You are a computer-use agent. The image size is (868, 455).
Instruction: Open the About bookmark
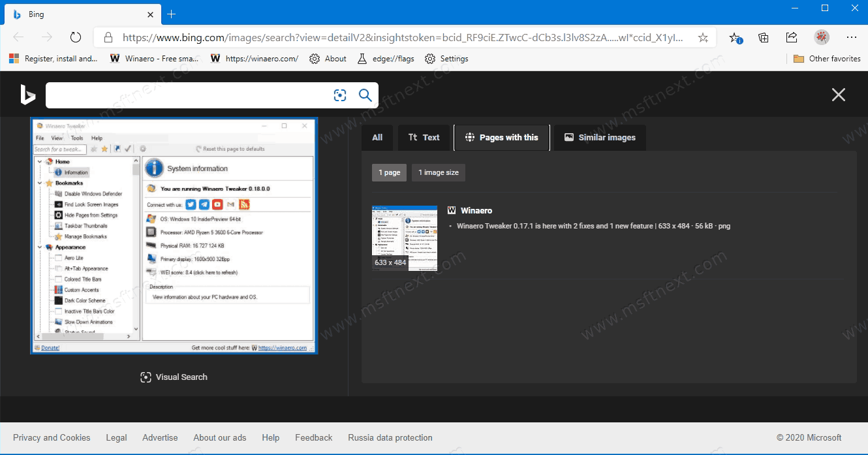coord(328,59)
